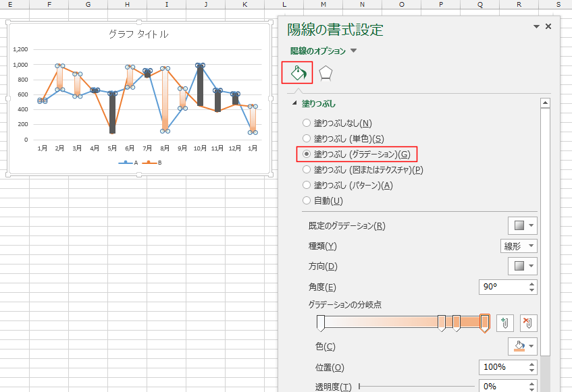Select column header H
The width and height of the screenshot is (572, 392).
(x=128, y=4)
